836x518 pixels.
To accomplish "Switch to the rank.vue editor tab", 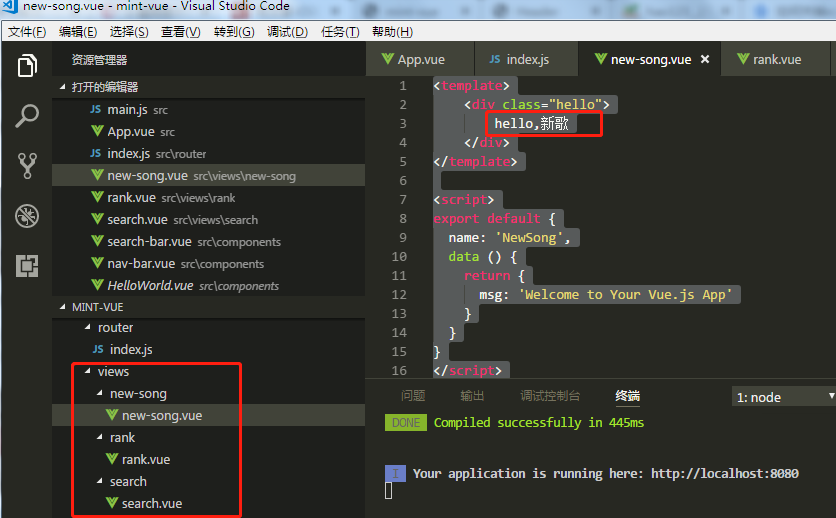I will pos(775,59).
